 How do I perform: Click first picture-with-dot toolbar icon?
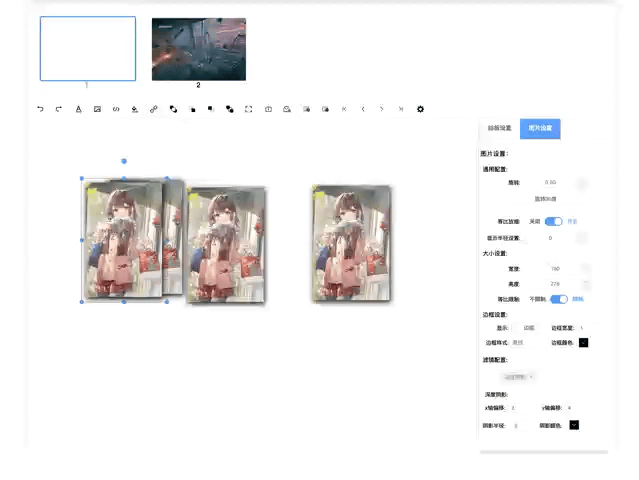[x=306, y=109]
